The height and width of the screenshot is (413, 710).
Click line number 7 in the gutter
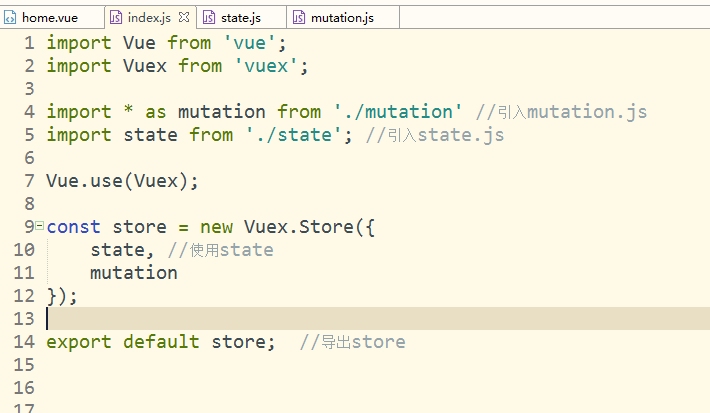point(29,181)
